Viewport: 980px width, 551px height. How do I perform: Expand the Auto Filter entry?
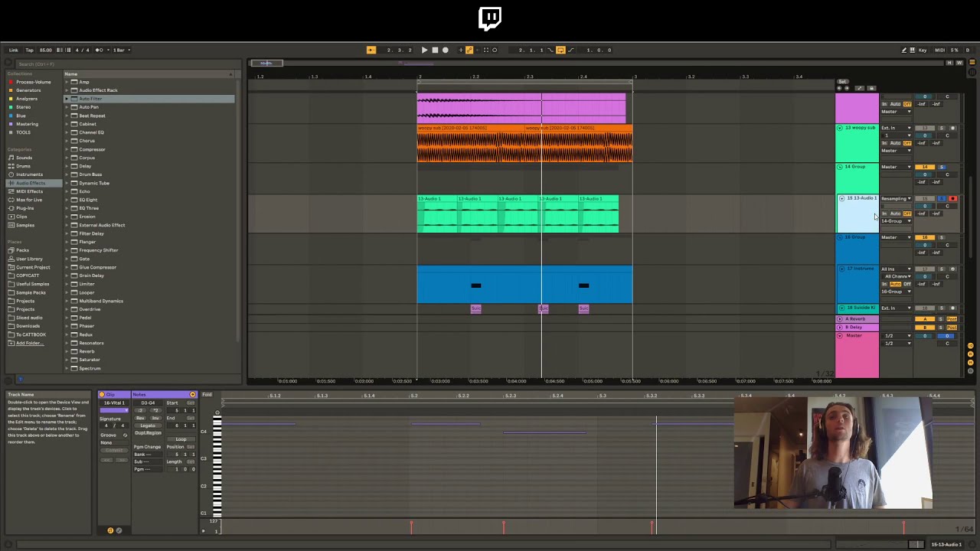pos(67,99)
